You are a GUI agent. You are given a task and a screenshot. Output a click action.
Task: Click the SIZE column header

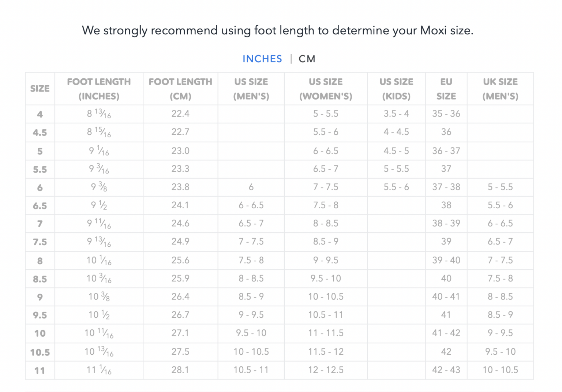pyautogui.click(x=40, y=89)
